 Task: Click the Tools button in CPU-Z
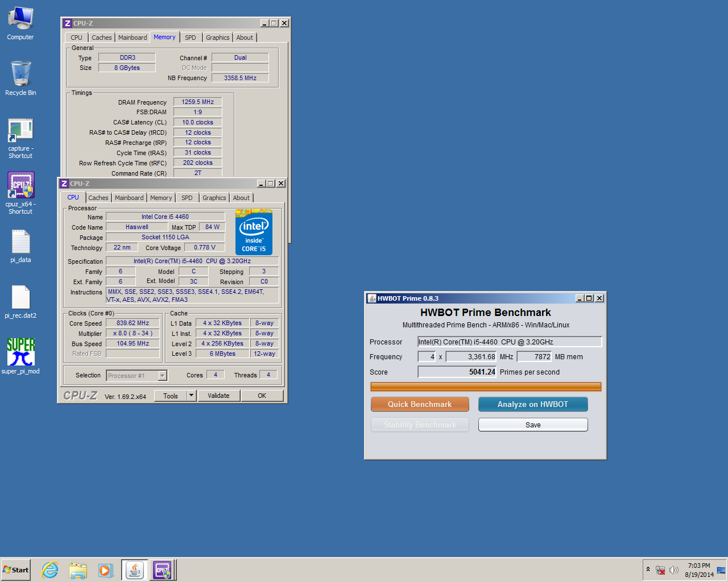tap(171, 396)
